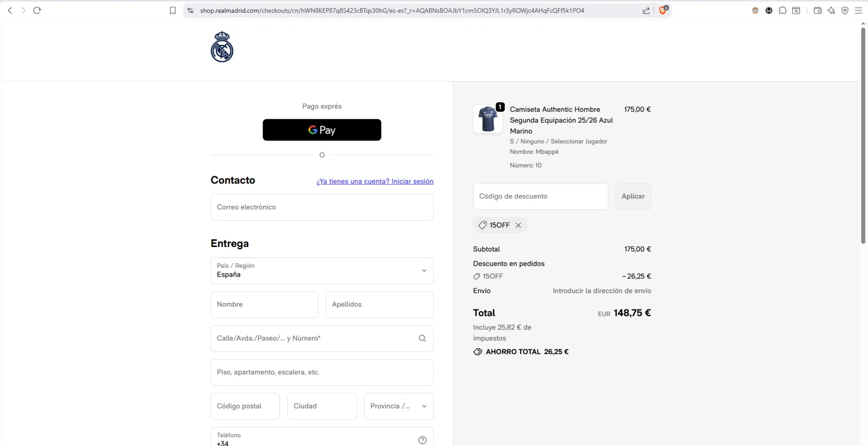Open site information icon in address bar

point(190,10)
